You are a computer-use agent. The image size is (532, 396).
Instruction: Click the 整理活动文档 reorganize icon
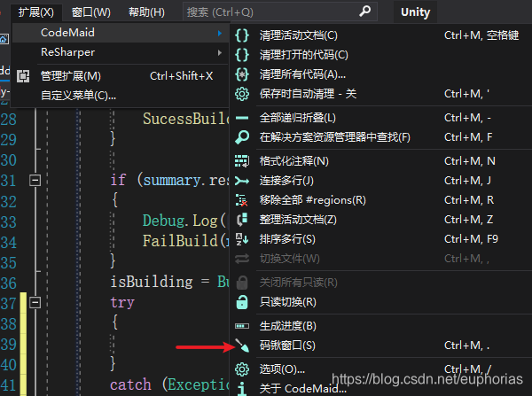pyautogui.click(x=242, y=220)
